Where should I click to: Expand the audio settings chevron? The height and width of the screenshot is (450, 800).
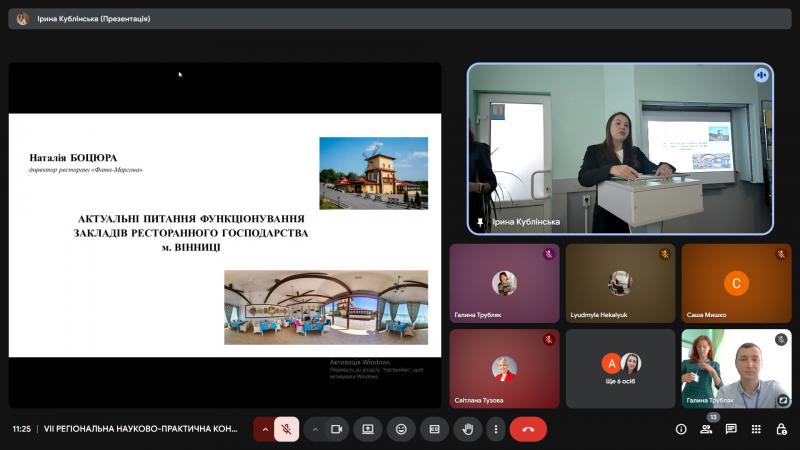tap(265, 429)
